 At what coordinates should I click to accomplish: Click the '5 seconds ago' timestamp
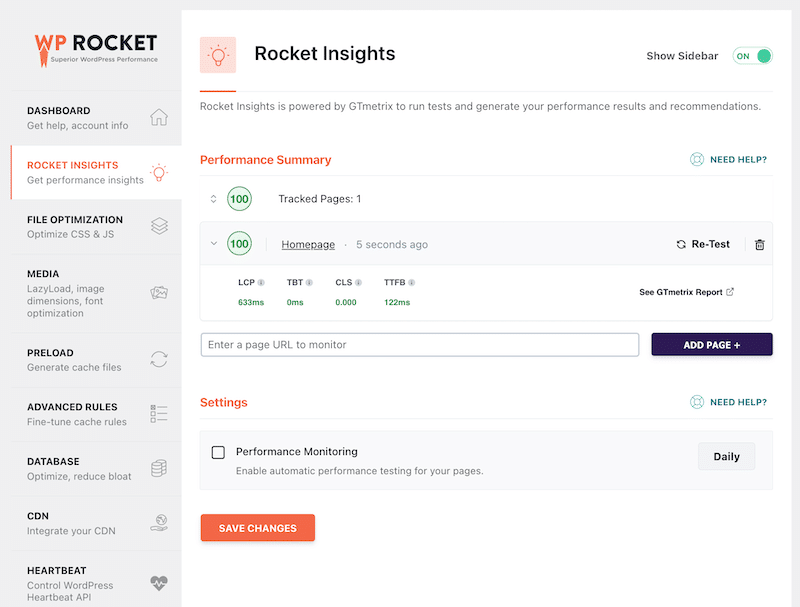(x=392, y=245)
